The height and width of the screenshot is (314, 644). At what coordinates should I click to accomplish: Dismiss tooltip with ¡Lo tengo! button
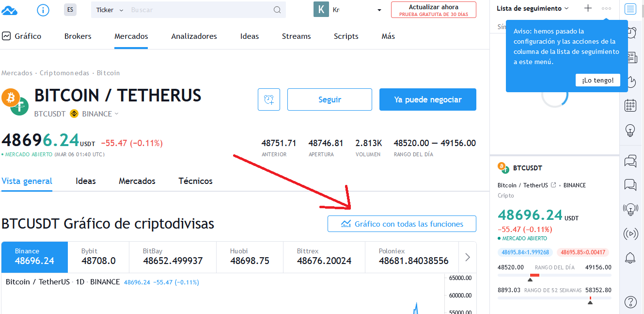pos(598,80)
